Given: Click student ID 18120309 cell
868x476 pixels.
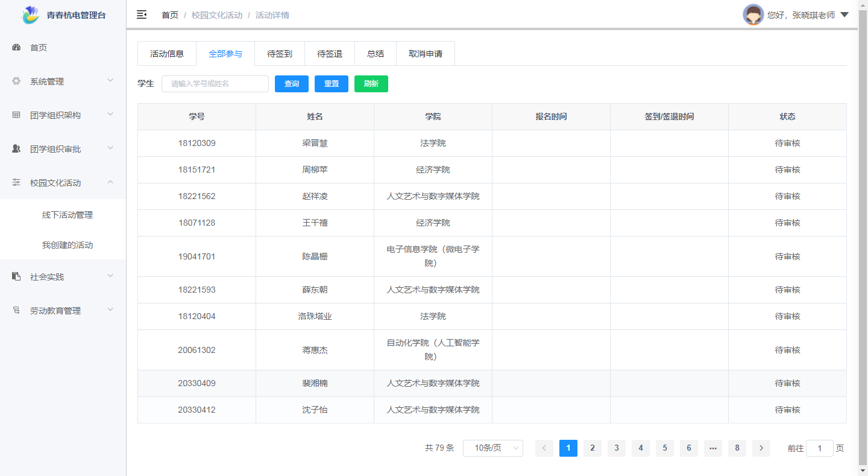Looking at the screenshot, I should 197,143.
